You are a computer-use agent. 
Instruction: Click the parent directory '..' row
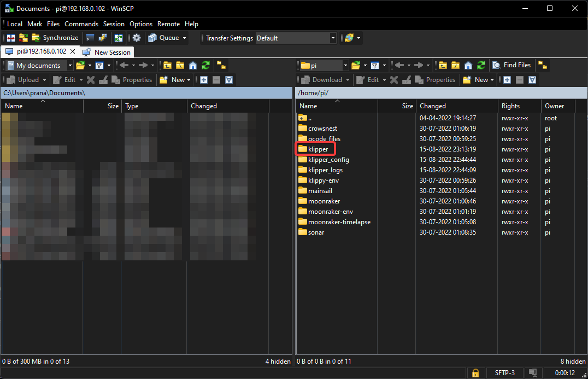coord(305,118)
